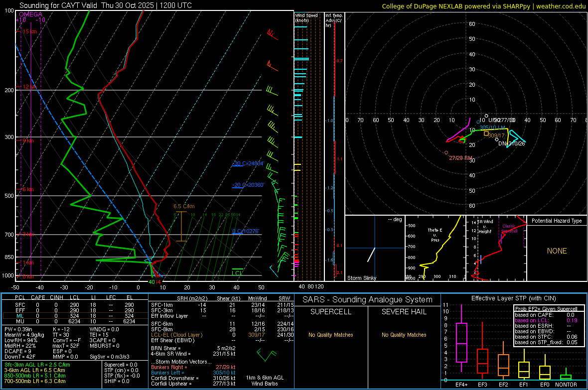Click the 6.5 C/km lapse rate label
Image resolution: width=588 pixels, height=390 pixels.
(184, 206)
